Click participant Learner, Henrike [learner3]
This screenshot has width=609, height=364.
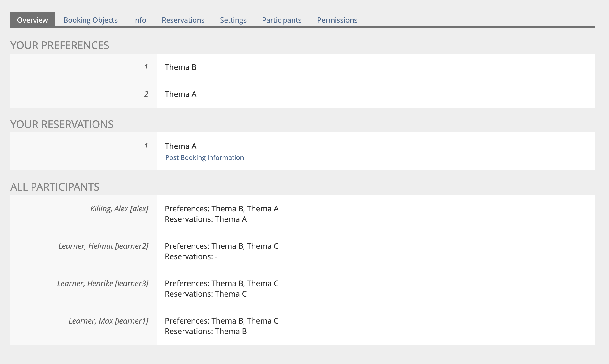[x=103, y=283]
